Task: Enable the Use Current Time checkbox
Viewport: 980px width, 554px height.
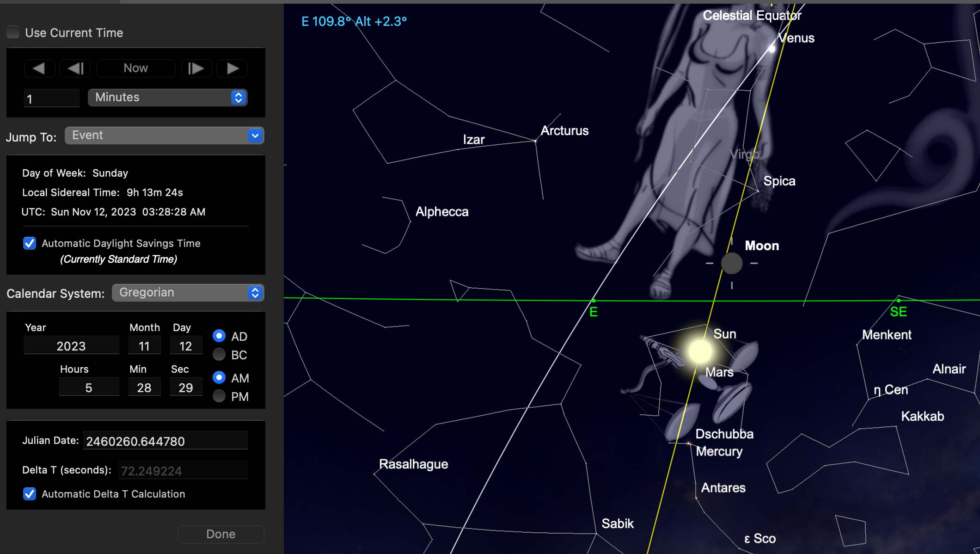Action: point(13,32)
